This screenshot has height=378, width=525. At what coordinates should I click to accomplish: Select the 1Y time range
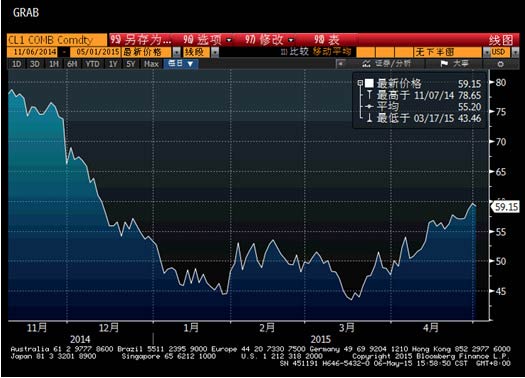pos(113,64)
